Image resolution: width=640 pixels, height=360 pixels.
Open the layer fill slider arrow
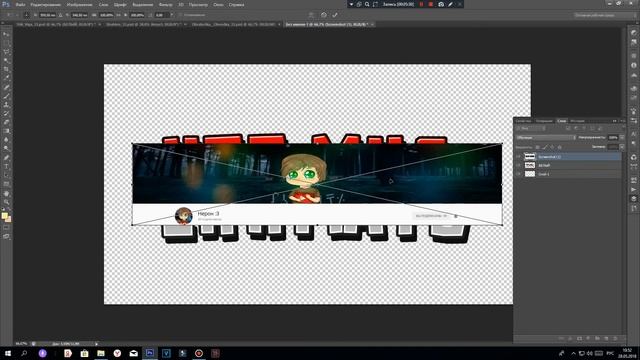622,147
